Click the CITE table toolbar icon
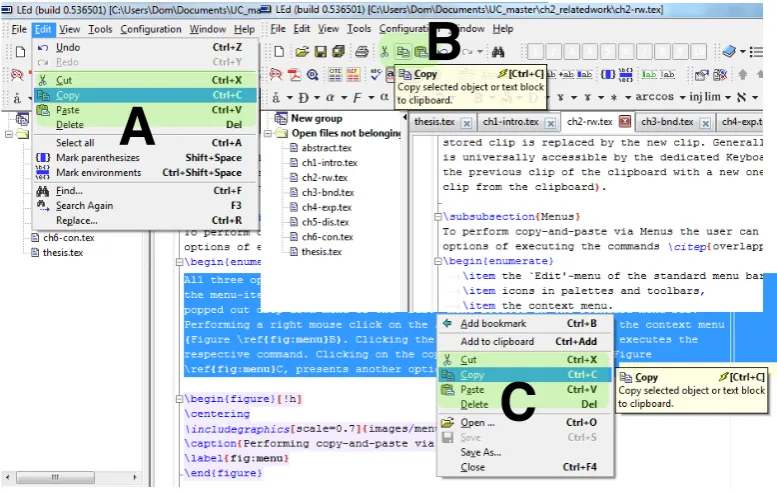This screenshot has width=777, height=494. [335, 75]
